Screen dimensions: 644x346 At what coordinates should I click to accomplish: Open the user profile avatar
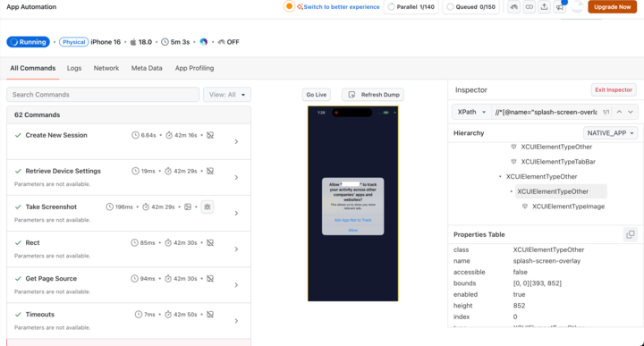(577, 6)
